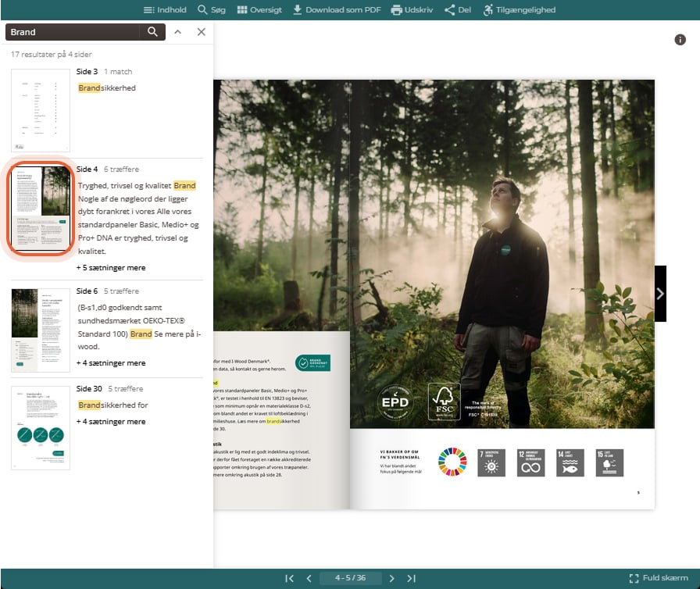Expand '+ 4 sætninger mere' under Side 6
Viewport: 700px width, 589px height.
click(111, 363)
